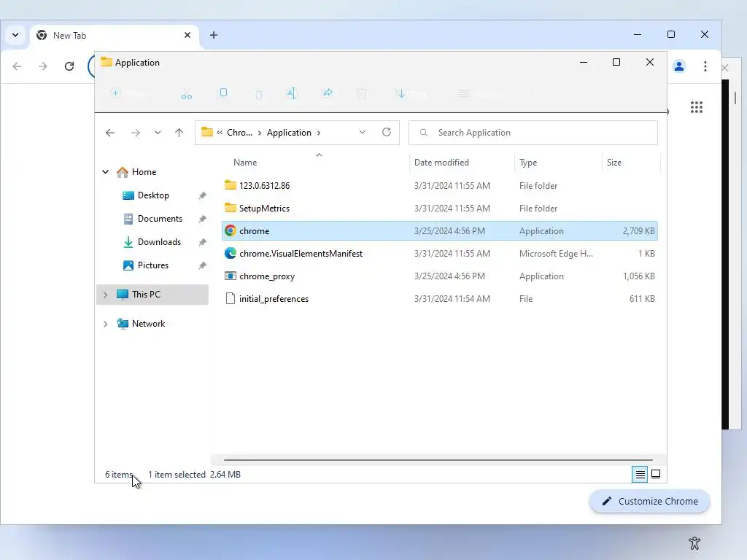Switch to Details view layout

click(640, 474)
